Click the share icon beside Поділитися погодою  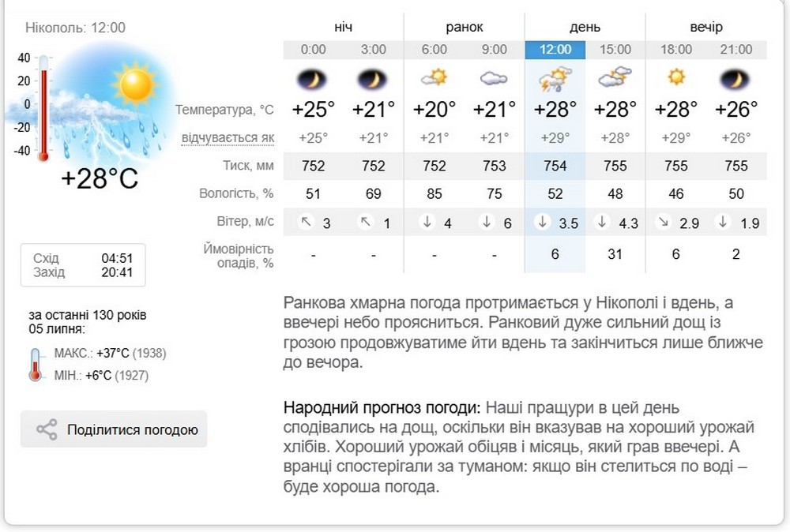click(x=47, y=429)
